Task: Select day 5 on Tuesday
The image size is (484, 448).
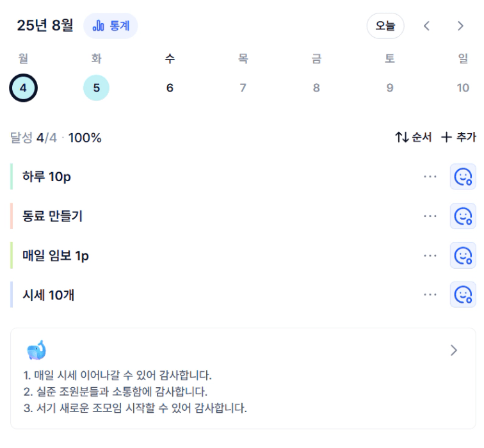Action: pos(96,88)
